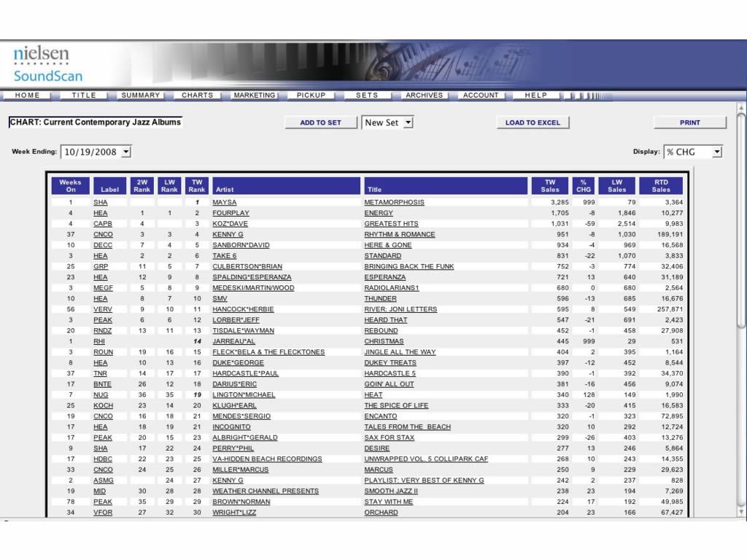This screenshot has width=747, height=560.
Task: Go to the ARCHIVES menu item
Action: pos(424,96)
